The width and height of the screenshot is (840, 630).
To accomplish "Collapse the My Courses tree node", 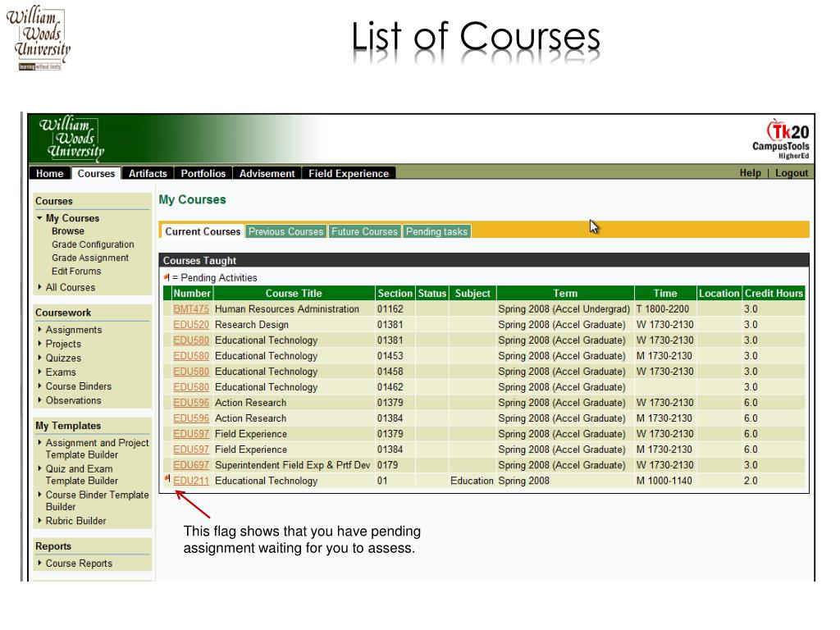I will 39,218.
